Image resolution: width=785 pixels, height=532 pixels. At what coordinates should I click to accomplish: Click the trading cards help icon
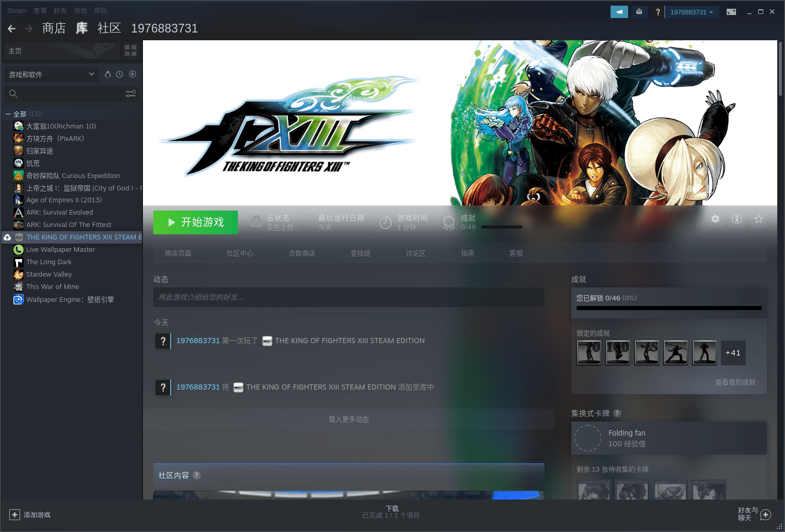(617, 413)
